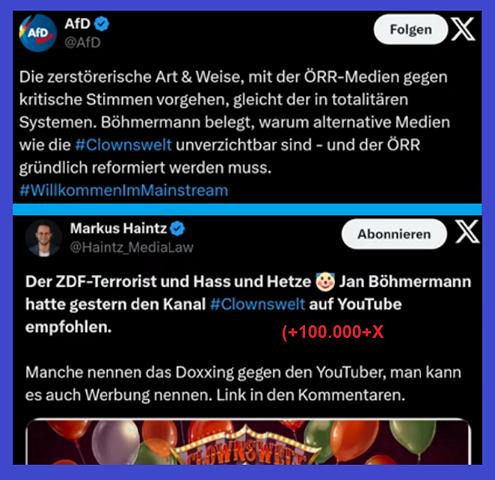
Task: Click the AfD profile avatar
Action: [38, 33]
